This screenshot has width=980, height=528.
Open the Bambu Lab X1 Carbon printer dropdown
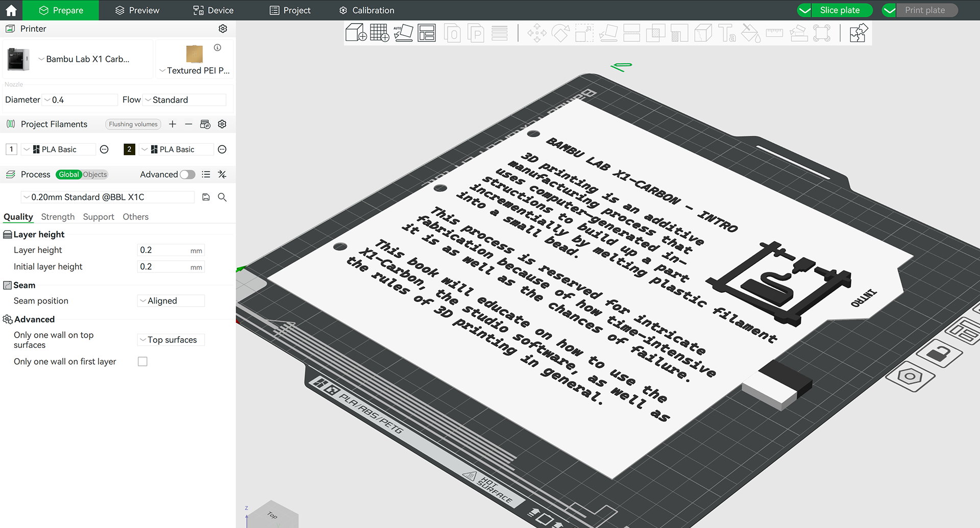[x=84, y=59]
